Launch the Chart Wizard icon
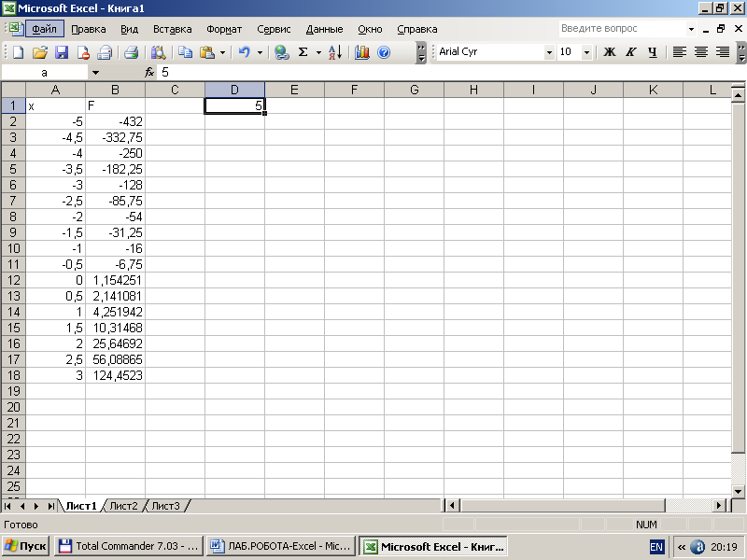This screenshot has width=747, height=560. (362, 52)
